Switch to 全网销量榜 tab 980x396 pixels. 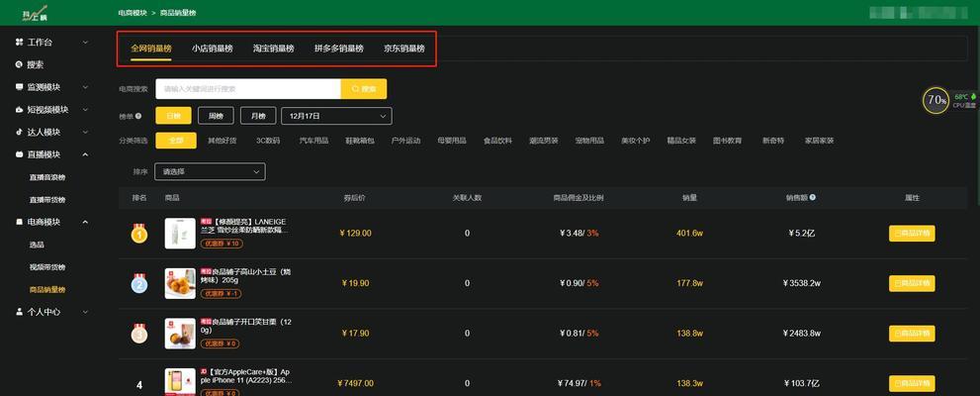(x=151, y=49)
